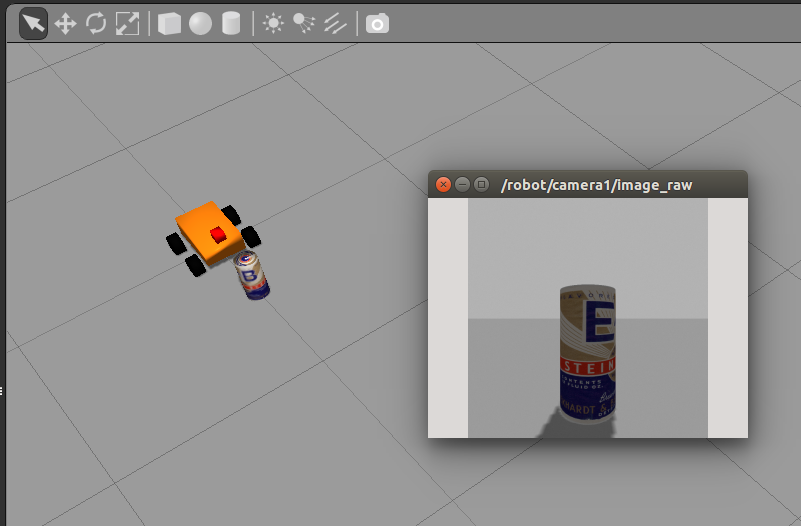The image size is (801, 526).
Task: Insert a box shape
Action: [x=170, y=23]
